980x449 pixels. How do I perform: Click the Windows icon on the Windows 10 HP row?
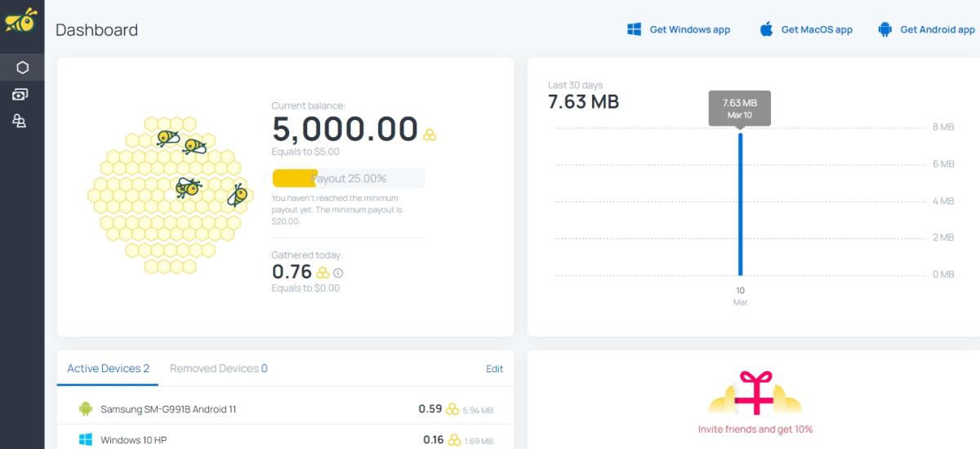tap(85, 440)
